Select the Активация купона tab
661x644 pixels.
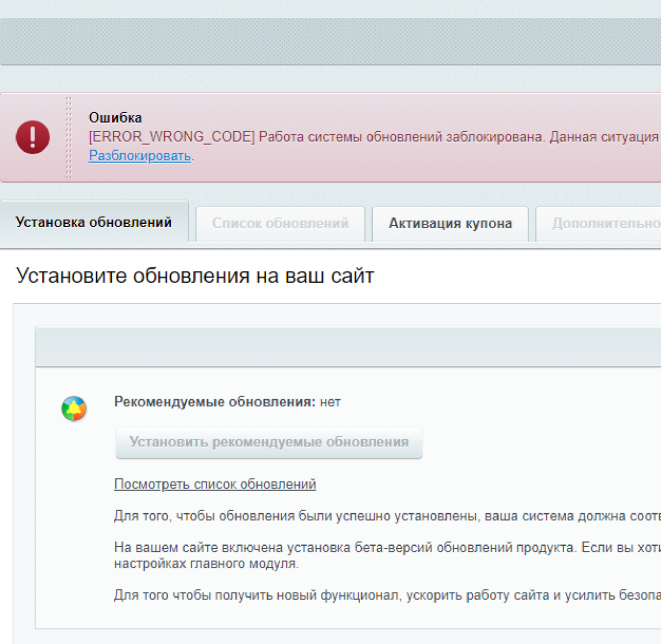pos(450,224)
